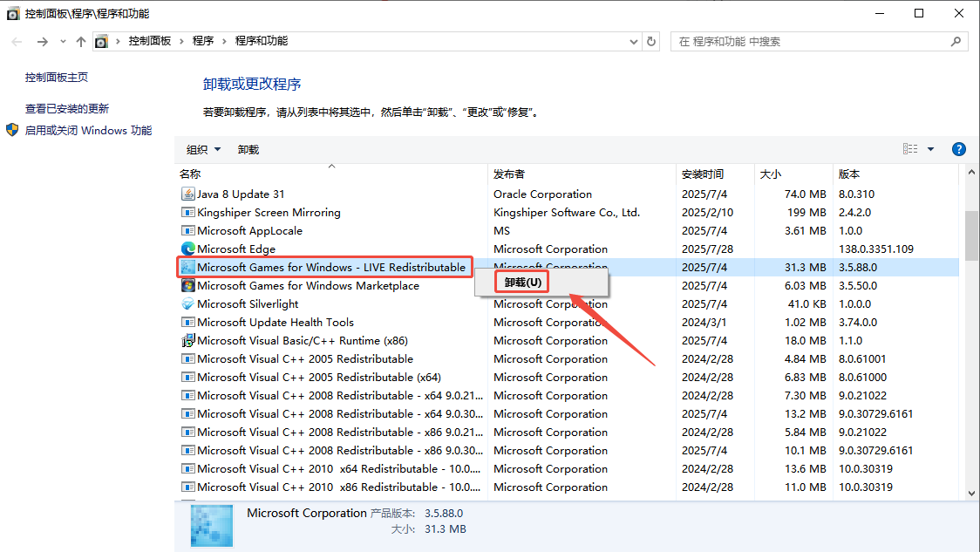Open the 组织 dropdown menu
This screenshot has width=980, height=552.
tap(203, 149)
